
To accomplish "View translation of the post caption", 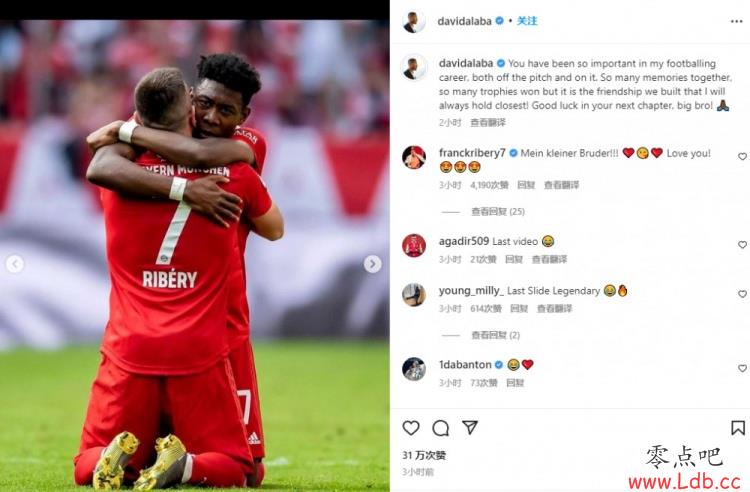I will pos(487,122).
